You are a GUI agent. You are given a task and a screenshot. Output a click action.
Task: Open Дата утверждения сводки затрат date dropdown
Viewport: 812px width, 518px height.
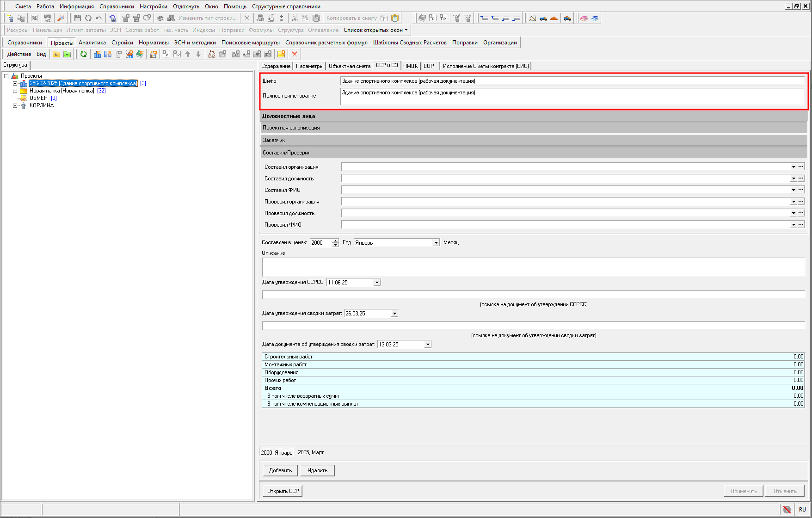[394, 314]
